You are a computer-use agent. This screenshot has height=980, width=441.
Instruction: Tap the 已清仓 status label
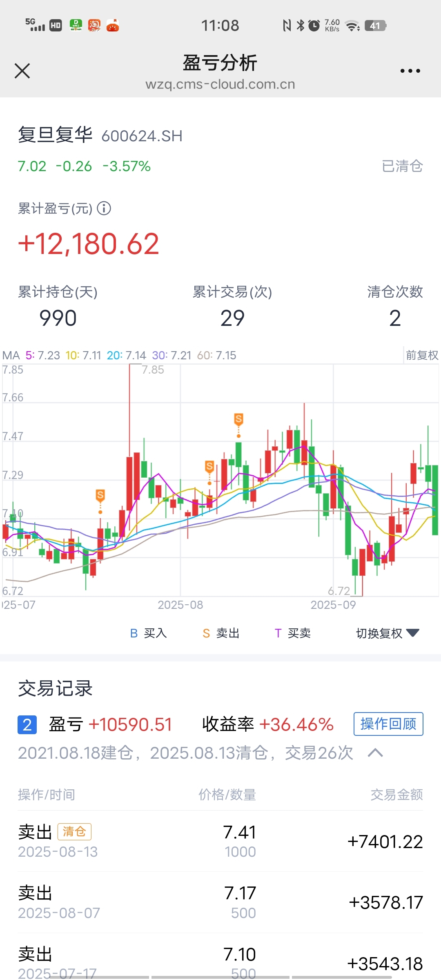pyautogui.click(x=402, y=166)
